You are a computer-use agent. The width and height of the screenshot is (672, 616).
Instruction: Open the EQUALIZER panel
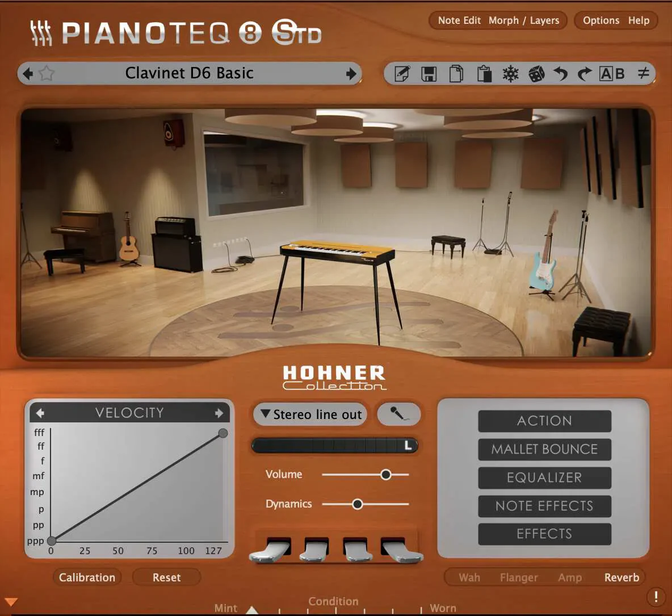544,477
